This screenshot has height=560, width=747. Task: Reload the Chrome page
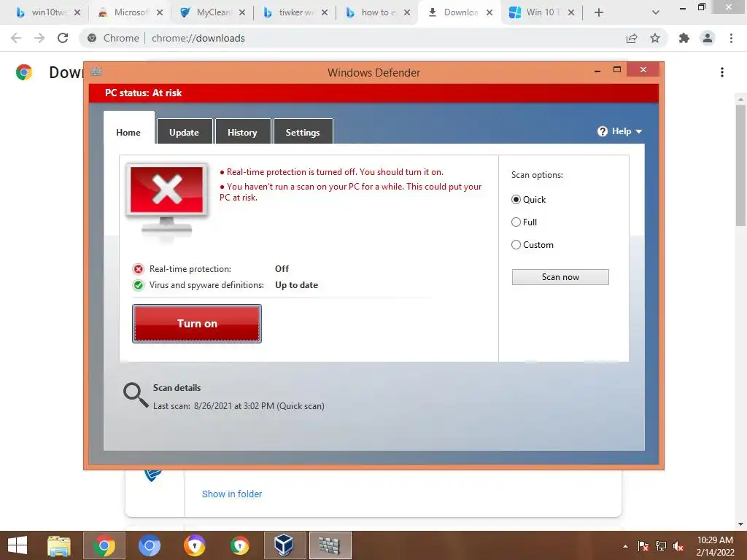coord(63,38)
